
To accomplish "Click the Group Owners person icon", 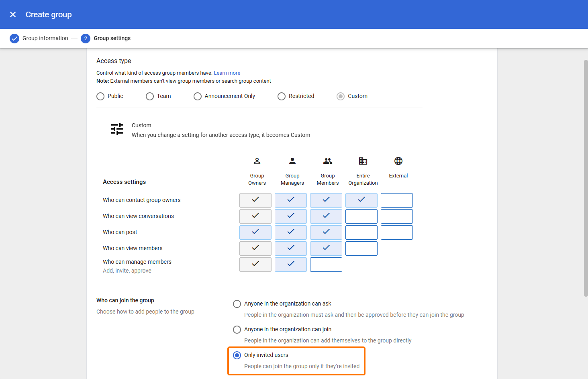I will point(257,161).
